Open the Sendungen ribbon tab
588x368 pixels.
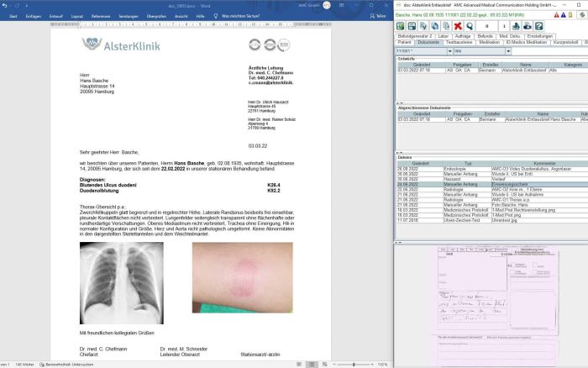pos(129,16)
